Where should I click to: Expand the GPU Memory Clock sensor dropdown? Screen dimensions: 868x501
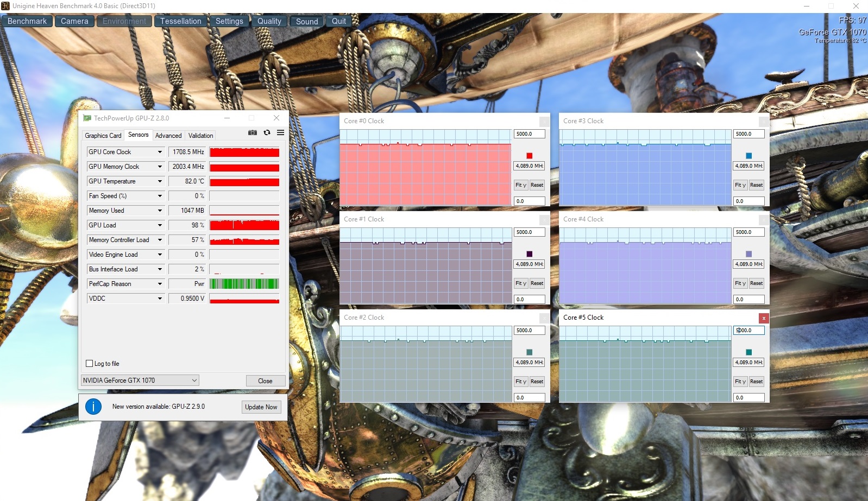point(160,167)
